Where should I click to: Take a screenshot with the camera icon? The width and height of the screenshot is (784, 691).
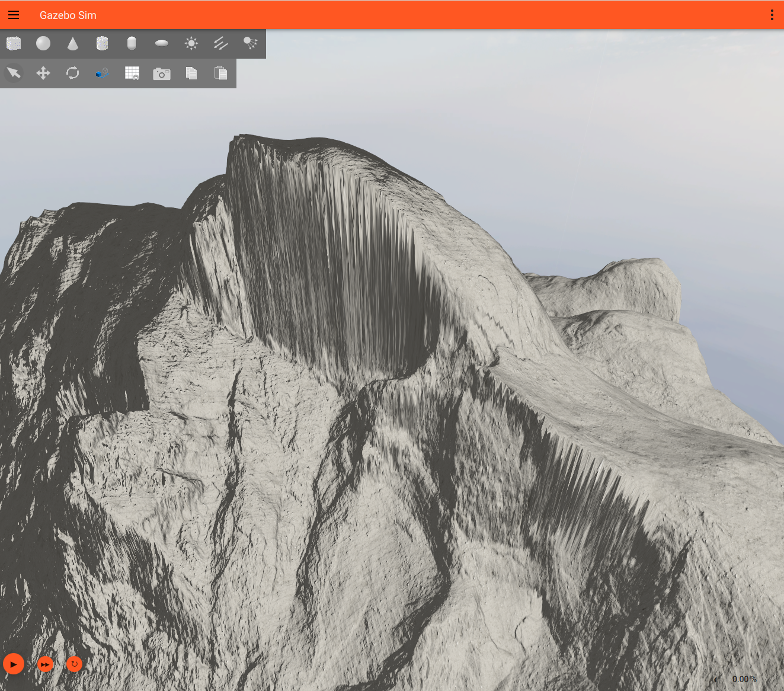tap(161, 73)
